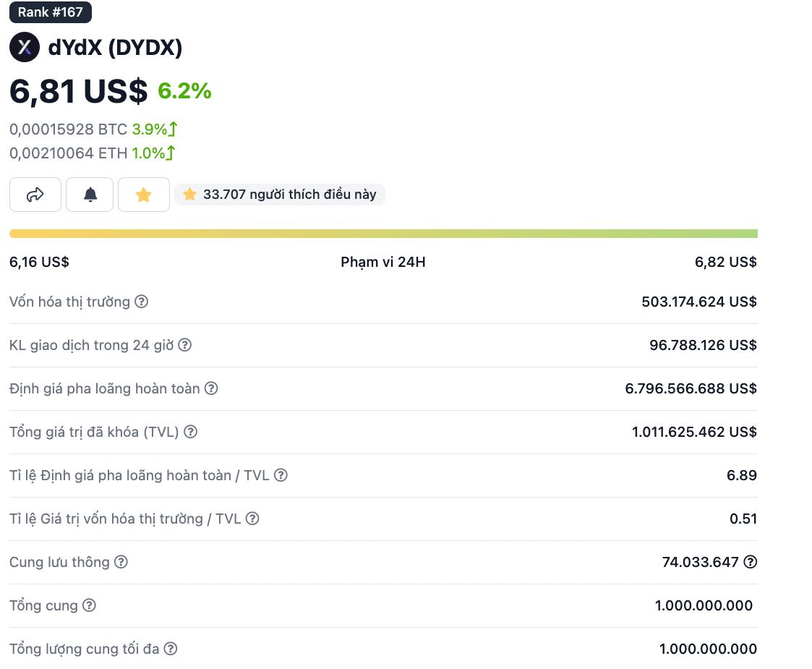The image size is (812, 669).
Task: Open help icon for Tỉ lệ Giá trị vốn hóa / TVL
Action: tap(252, 519)
